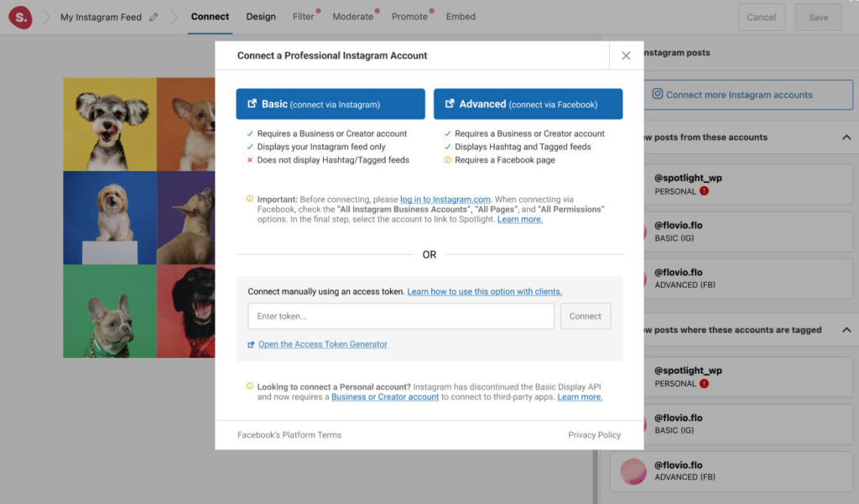Go to the Filter tab
The height and width of the screenshot is (504, 859).
304,17
